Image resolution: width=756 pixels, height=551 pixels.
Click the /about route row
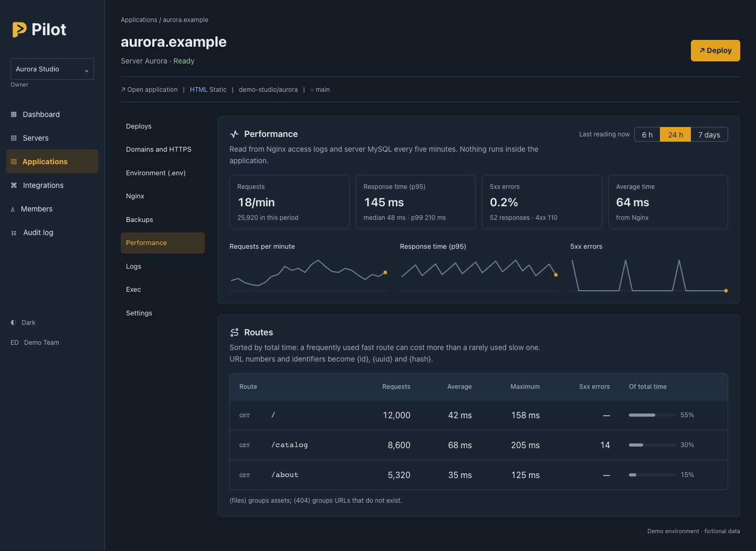[479, 475]
